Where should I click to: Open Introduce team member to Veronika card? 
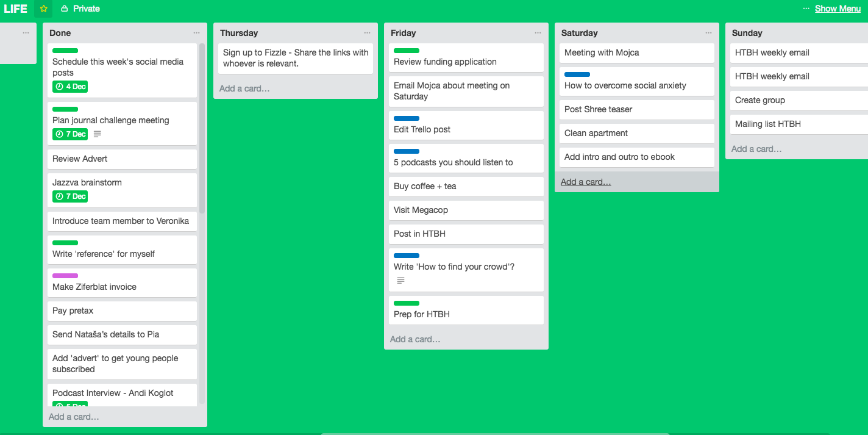[x=123, y=221]
